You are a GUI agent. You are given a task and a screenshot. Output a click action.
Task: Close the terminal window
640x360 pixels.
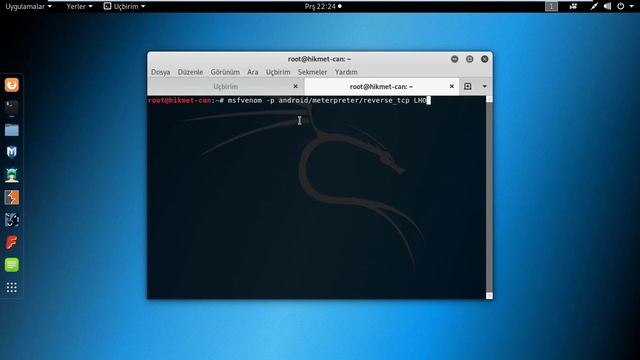click(x=484, y=59)
